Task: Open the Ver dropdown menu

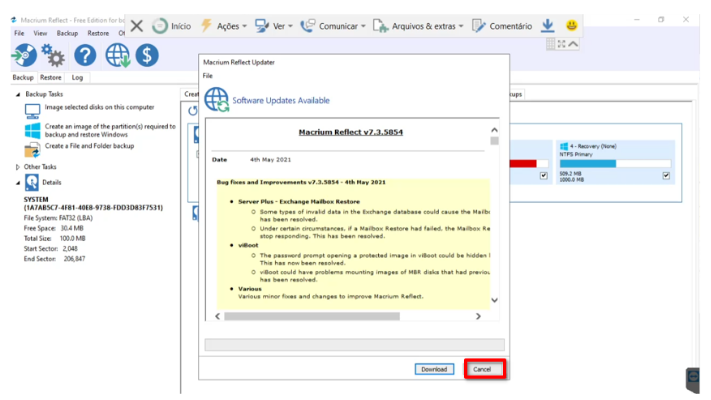Action: pyautogui.click(x=273, y=26)
